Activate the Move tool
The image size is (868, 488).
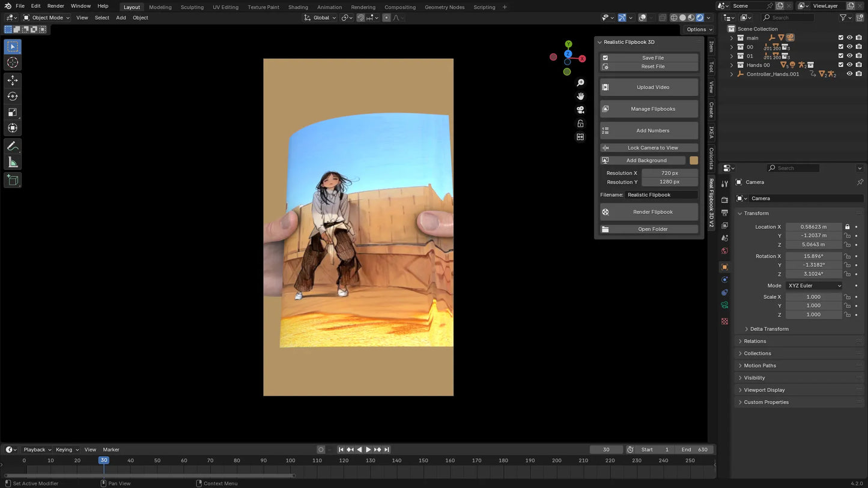pyautogui.click(x=13, y=80)
